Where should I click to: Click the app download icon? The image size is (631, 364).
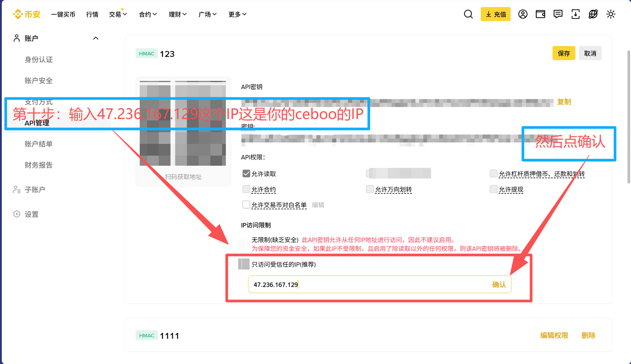575,14
